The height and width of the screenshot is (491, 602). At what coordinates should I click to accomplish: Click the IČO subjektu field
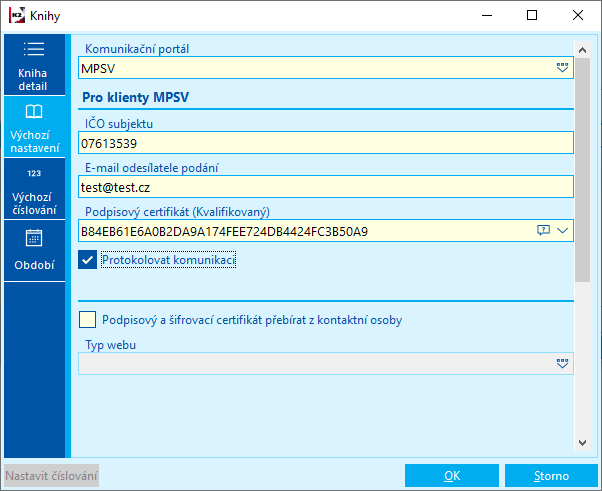coord(326,143)
